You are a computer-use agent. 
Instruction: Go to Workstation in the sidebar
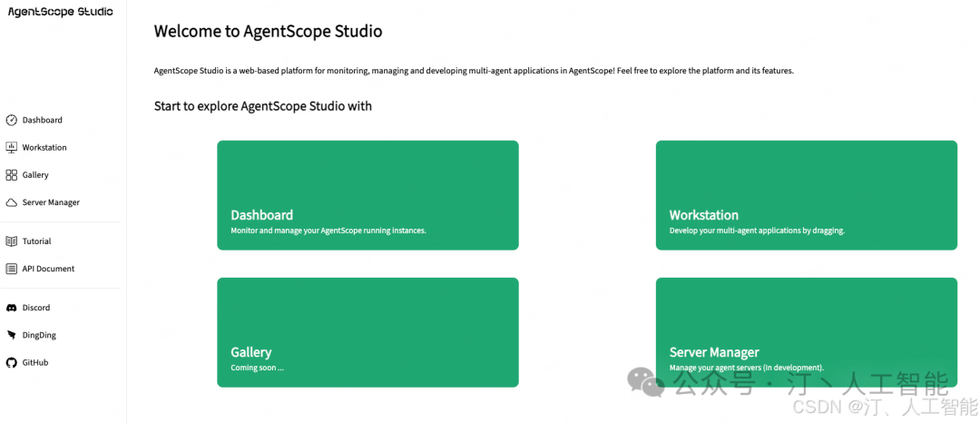point(44,147)
